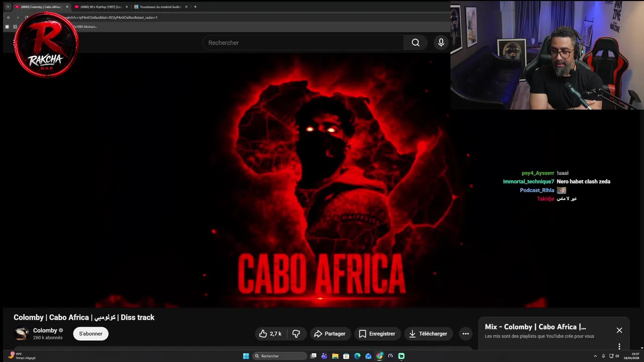644x362 pixels.
Task: Click chat username immortal_technique7
Action: pyautogui.click(x=528, y=182)
